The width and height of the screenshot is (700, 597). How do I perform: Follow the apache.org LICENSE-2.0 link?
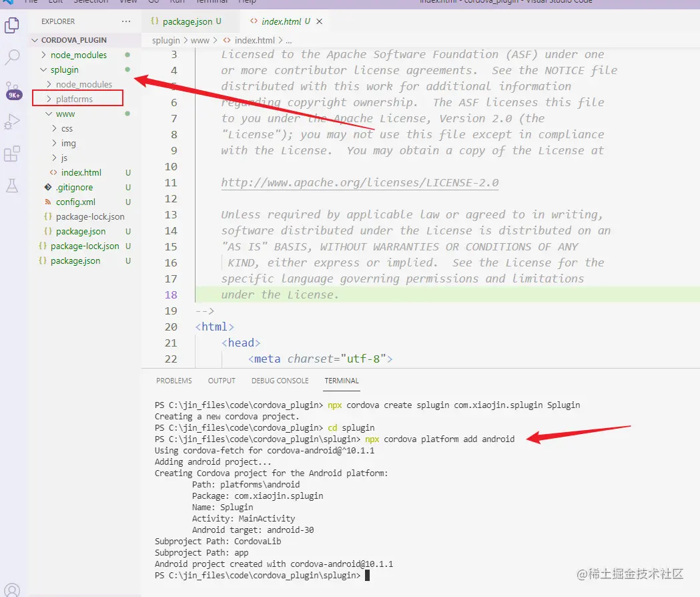(x=360, y=183)
